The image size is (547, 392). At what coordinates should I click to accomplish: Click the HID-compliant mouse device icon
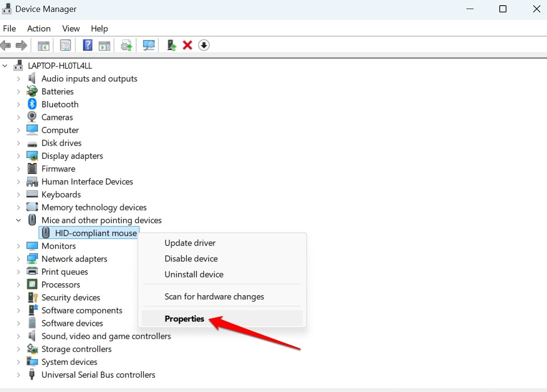(x=46, y=233)
